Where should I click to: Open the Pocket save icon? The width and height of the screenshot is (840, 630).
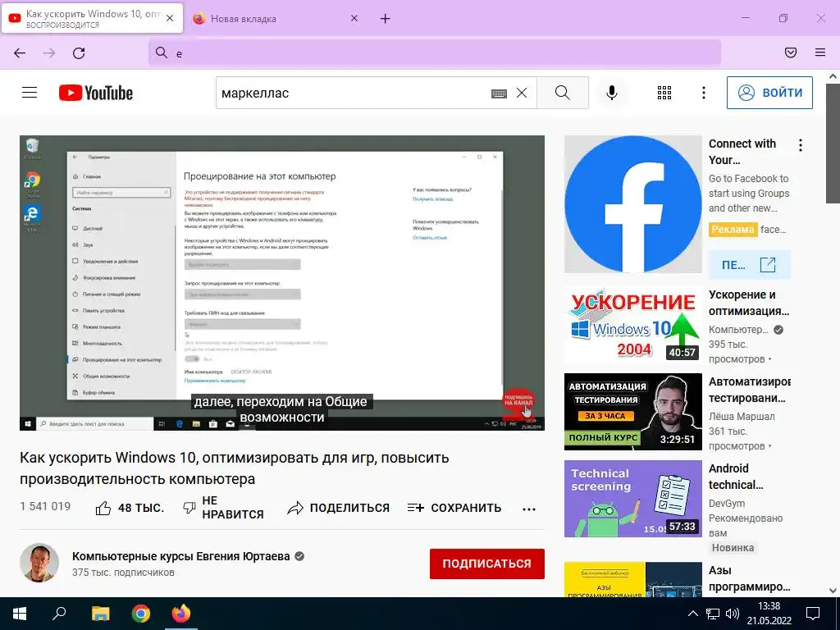791,52
